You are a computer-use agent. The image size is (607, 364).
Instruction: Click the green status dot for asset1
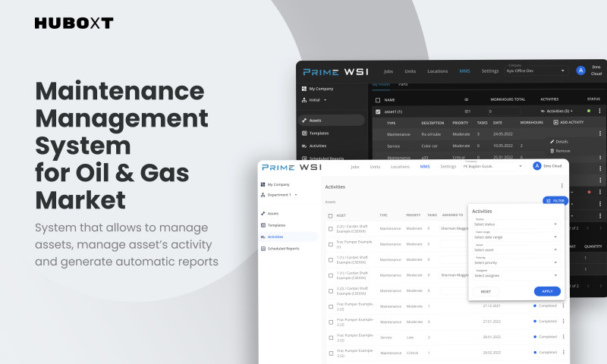point(589,111)
